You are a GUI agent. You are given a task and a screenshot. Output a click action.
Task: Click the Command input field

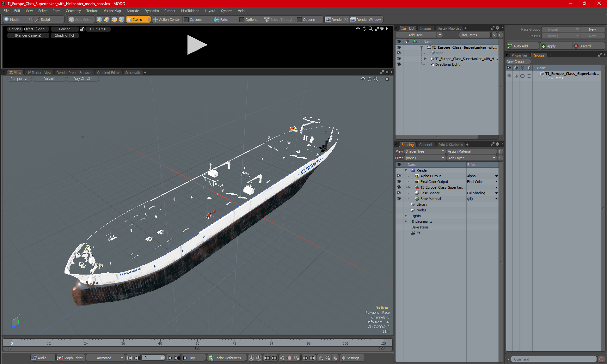tap(553, 359)
